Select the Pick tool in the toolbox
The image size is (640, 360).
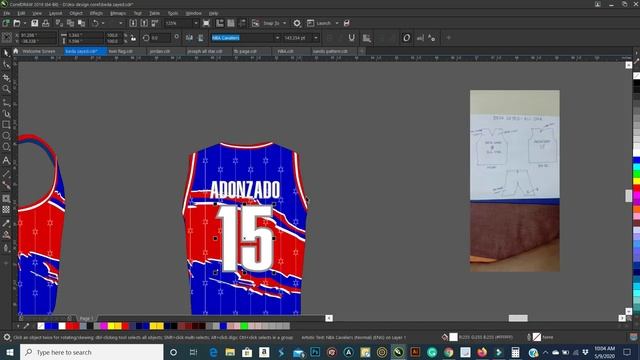click(6, 53)
